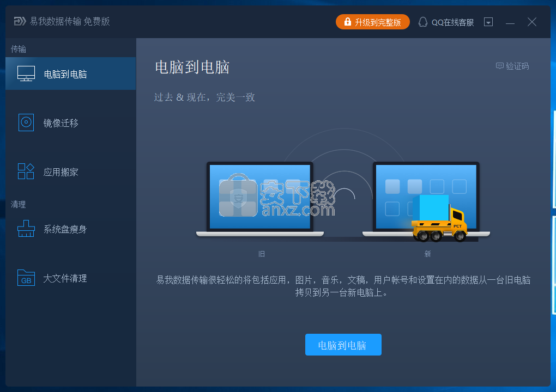
Task: Click 升级到完整版 upgrade button
Action: tap(373, 22)
